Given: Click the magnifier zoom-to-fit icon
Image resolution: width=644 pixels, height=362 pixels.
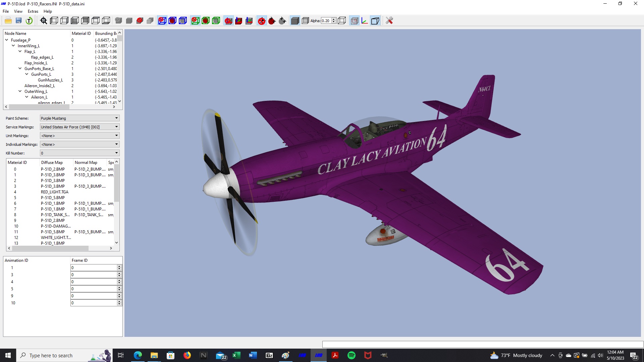Looking at the screenshot, I should pyautogui.click(x=44, y=21).
